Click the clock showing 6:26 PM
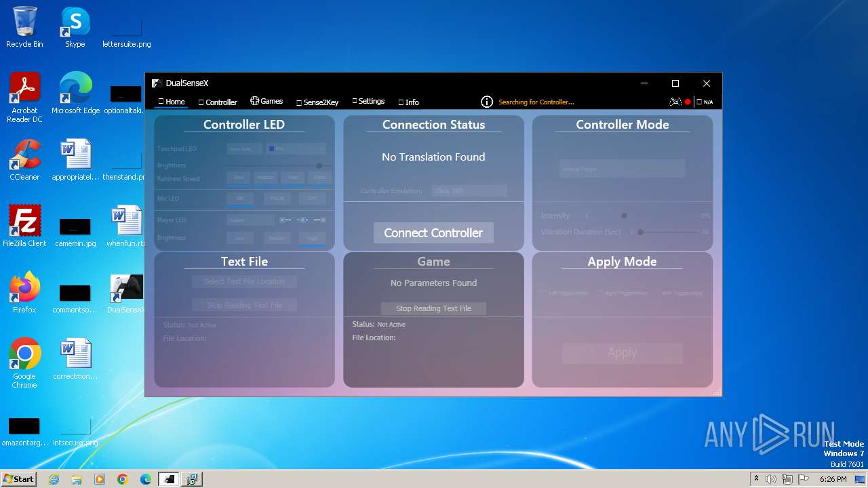This screenshot has width=868, height=488. pos(833,479)
